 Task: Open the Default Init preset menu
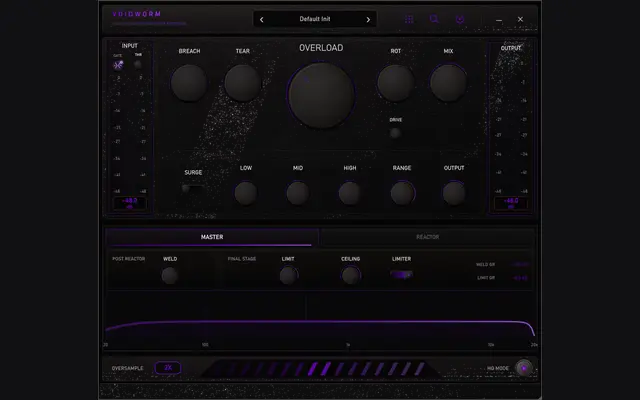click(x=315, y=19)
